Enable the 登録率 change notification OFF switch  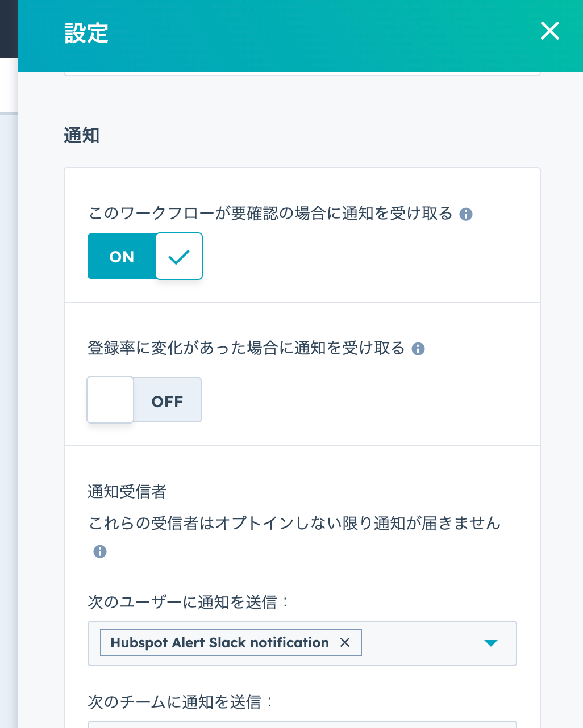tap(144, 400)
